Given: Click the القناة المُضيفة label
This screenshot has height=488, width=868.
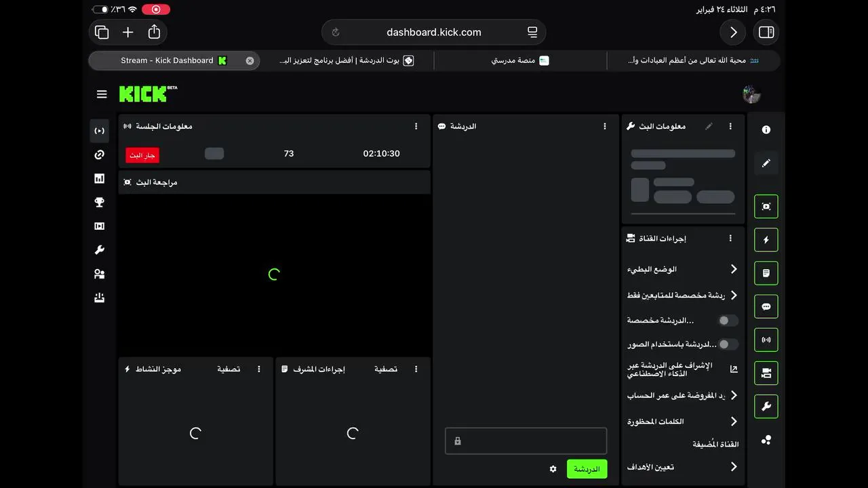Looking at the screenshot, I should (x=715, y=445).
